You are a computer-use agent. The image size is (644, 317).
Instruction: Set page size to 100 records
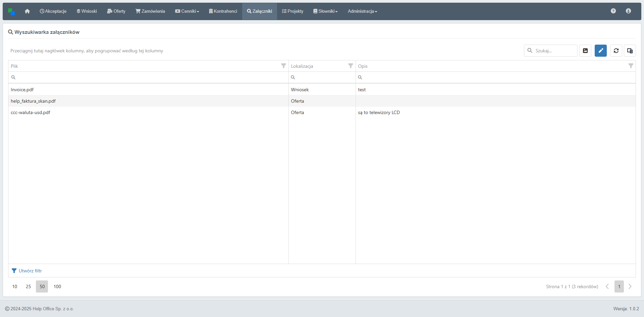coord(57,286)
